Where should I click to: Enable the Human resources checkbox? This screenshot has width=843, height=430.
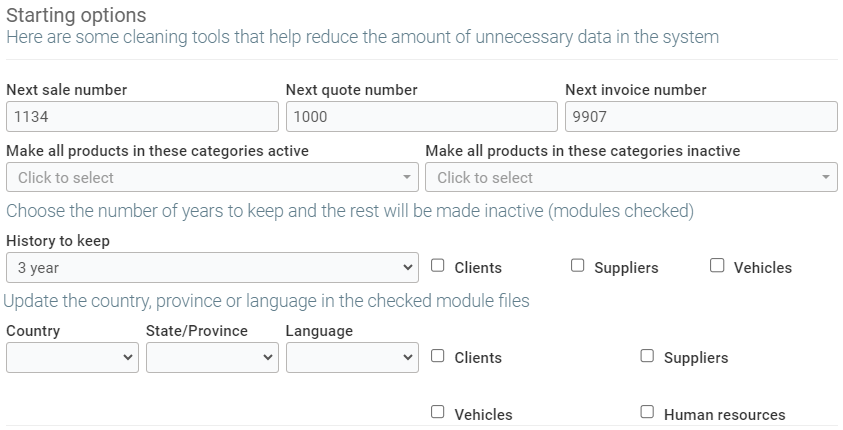pos(647,412)
